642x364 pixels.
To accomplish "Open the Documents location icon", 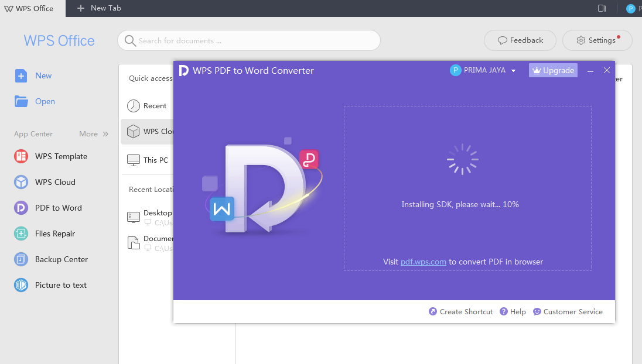I will 134,243.
